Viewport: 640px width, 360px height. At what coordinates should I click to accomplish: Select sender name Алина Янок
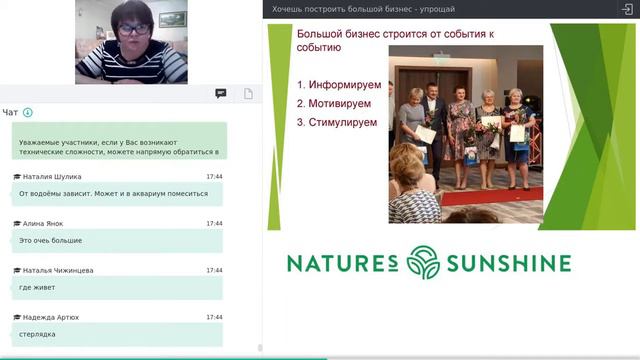43,224
